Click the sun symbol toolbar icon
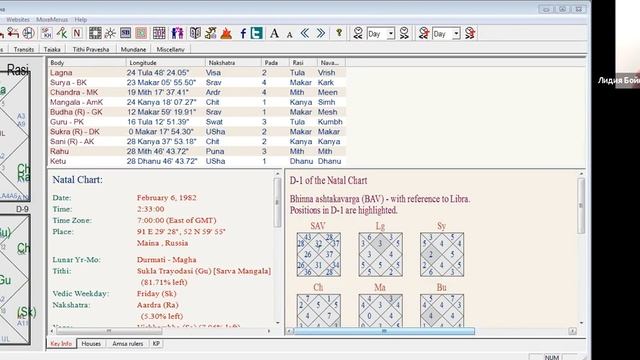 110,33
